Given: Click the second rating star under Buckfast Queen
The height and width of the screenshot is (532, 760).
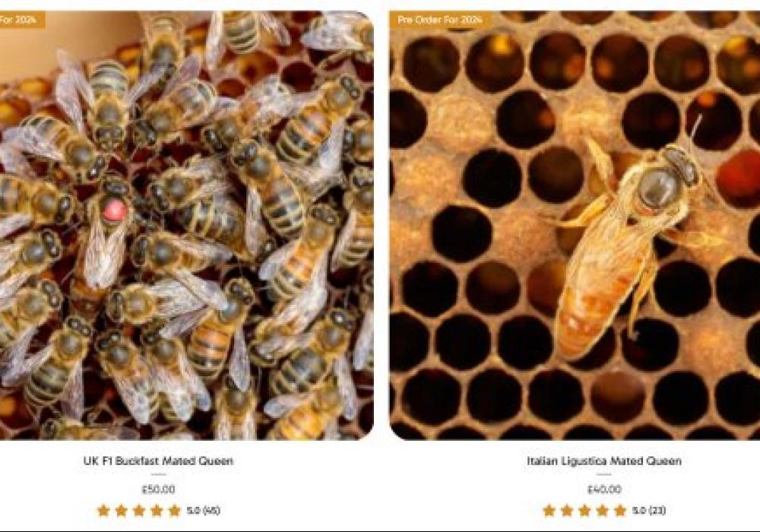Looking at the screenshot, I should point(121,510).
